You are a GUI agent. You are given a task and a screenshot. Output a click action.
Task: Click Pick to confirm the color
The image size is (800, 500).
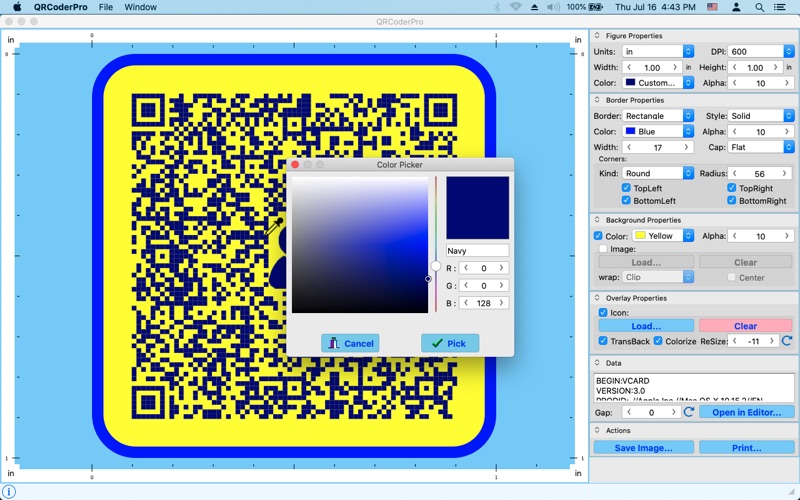(450, 343)
